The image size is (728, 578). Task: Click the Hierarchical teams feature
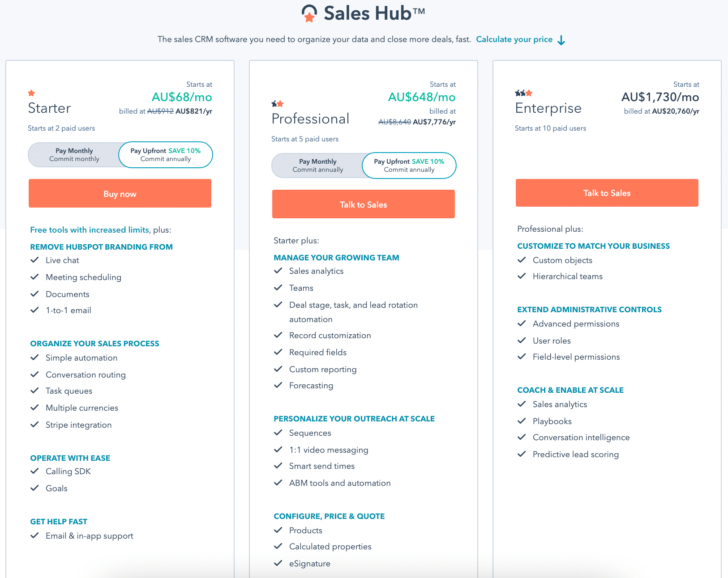pos(568,276)
